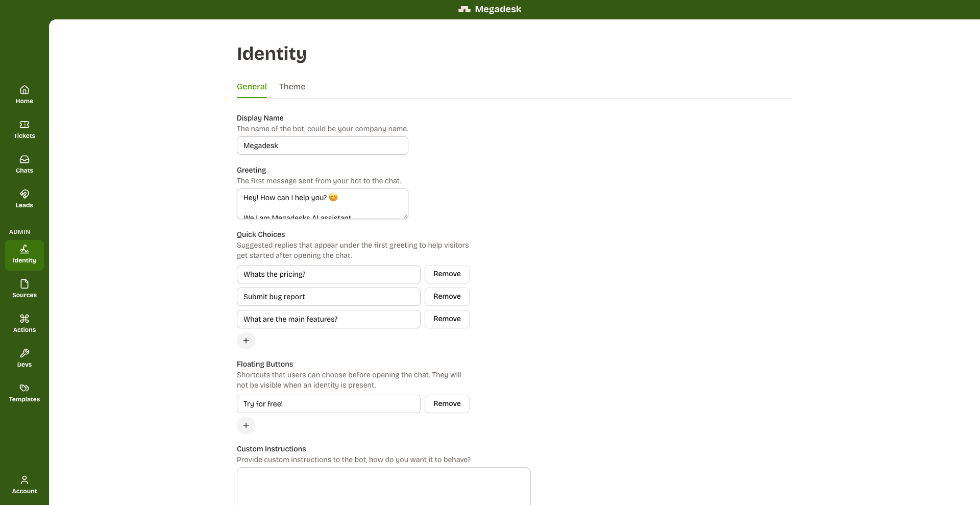Click the Actions command icon

pos(24,319)
